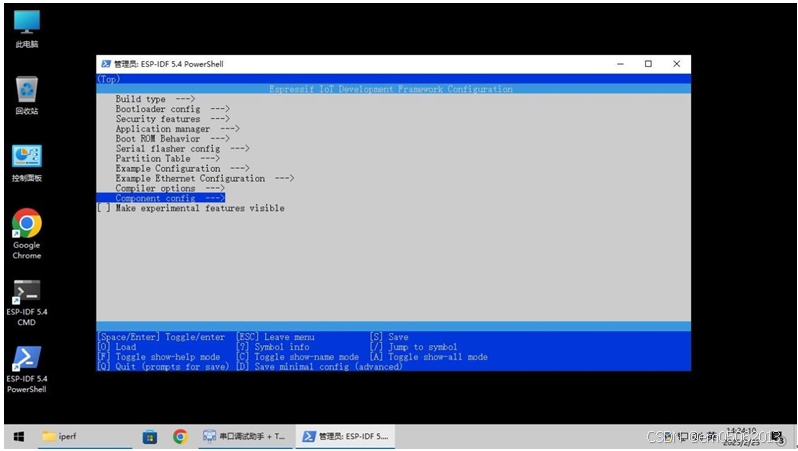Maximize the ESP-IDF PowerShell window
This screenshot has height=451, width=798.
click(x=648, y=64)
